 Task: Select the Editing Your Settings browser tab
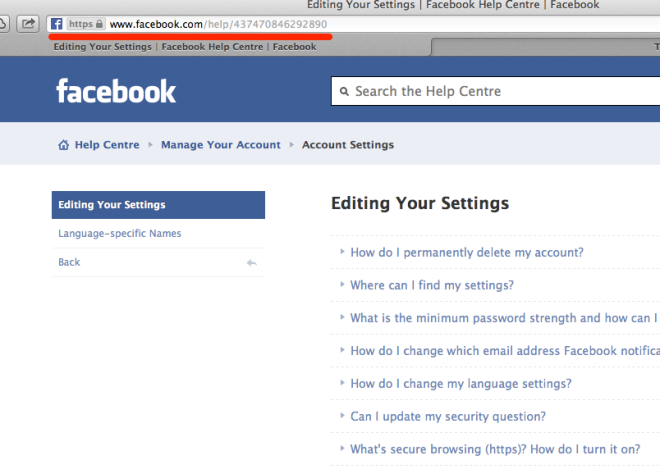point(185,47)
